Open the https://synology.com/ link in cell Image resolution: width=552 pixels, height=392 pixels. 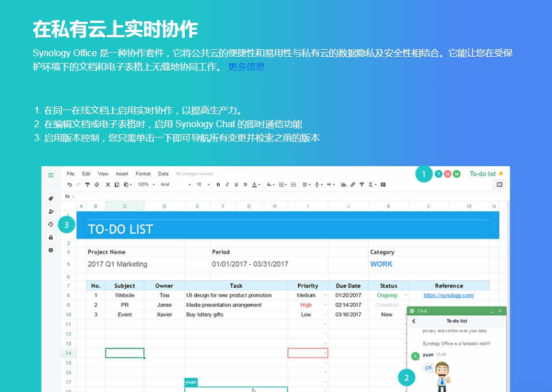click(449, 295)
